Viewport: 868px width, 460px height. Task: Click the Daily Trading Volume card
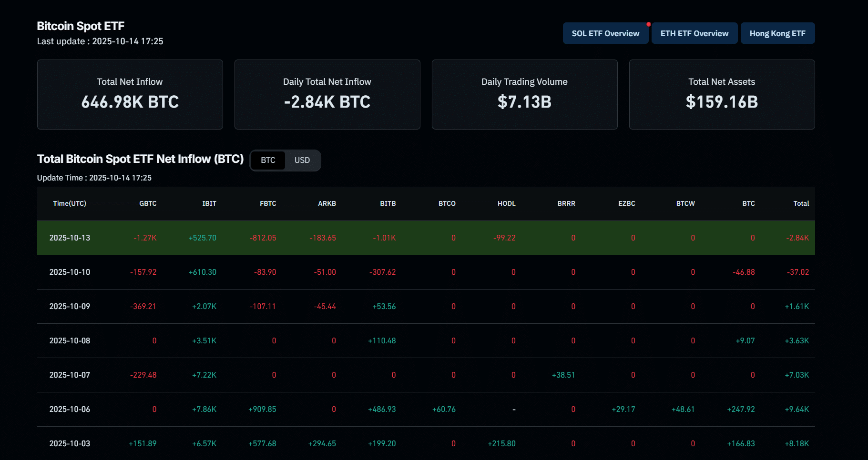click(x=524, y=94)
